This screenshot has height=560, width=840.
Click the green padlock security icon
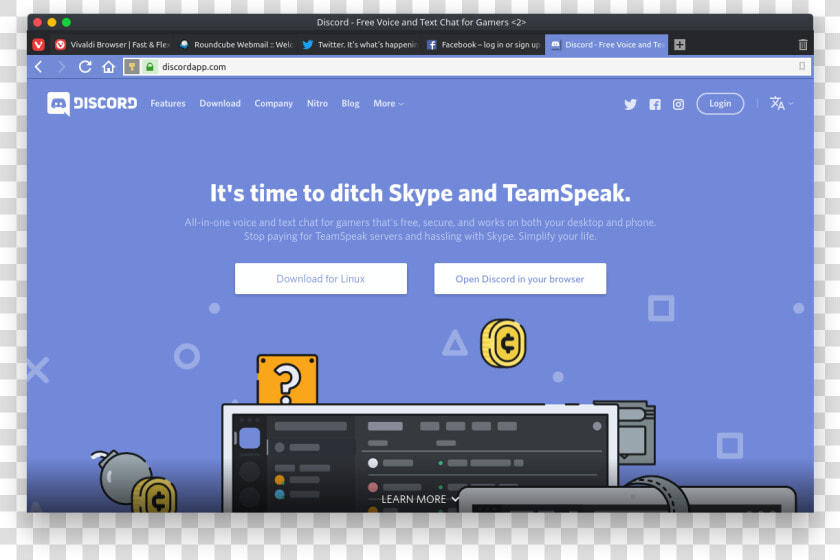click(x=150, y=67)
